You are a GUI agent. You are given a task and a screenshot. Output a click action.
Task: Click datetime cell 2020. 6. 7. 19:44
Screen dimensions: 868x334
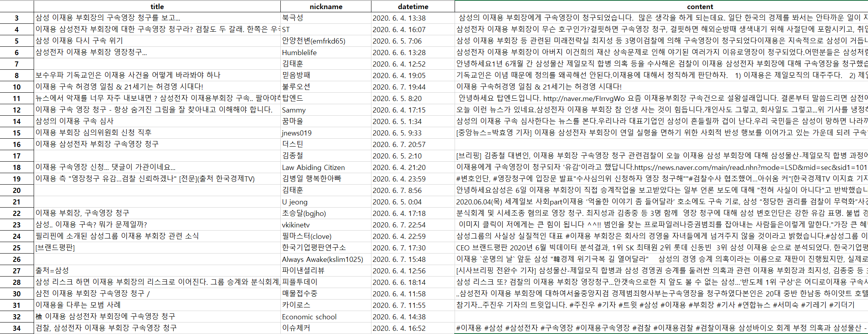click(x=413, y=87)
